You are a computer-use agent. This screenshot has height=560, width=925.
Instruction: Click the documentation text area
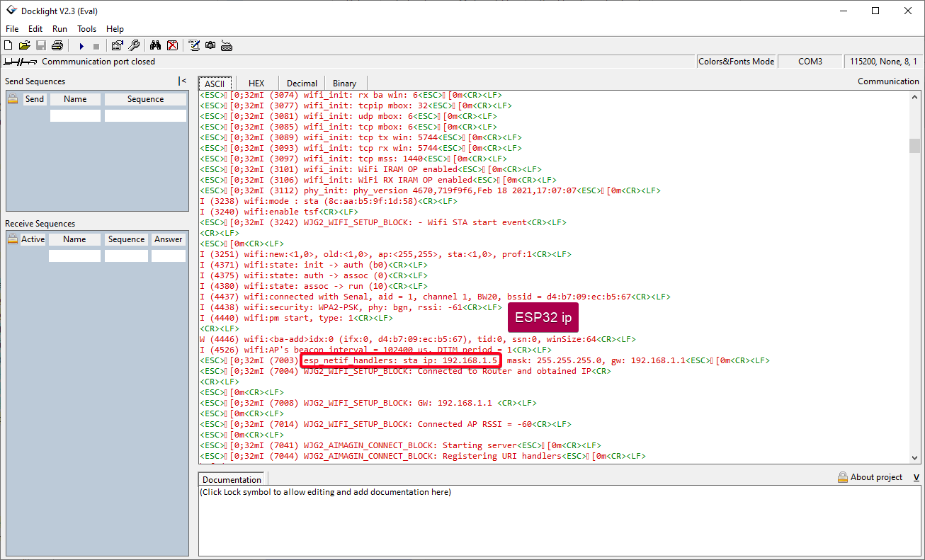point(560,520)
